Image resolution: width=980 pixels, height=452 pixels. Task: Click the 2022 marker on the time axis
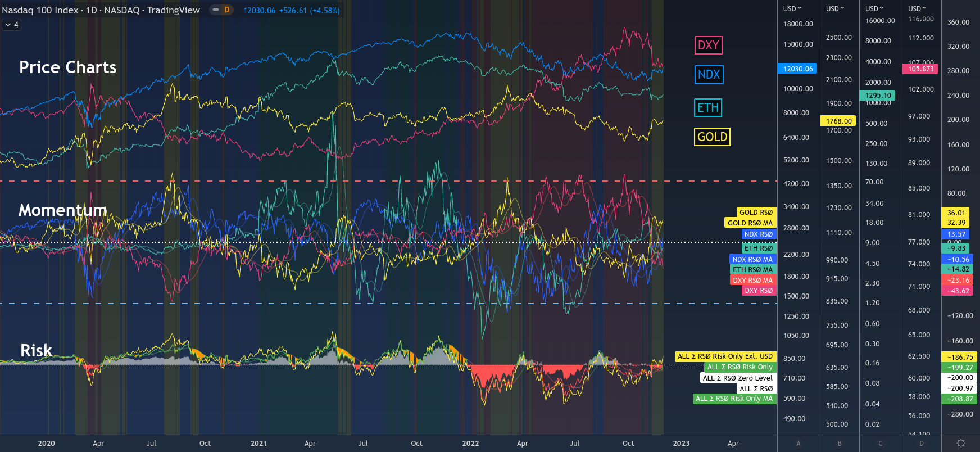tap(470, 444)
